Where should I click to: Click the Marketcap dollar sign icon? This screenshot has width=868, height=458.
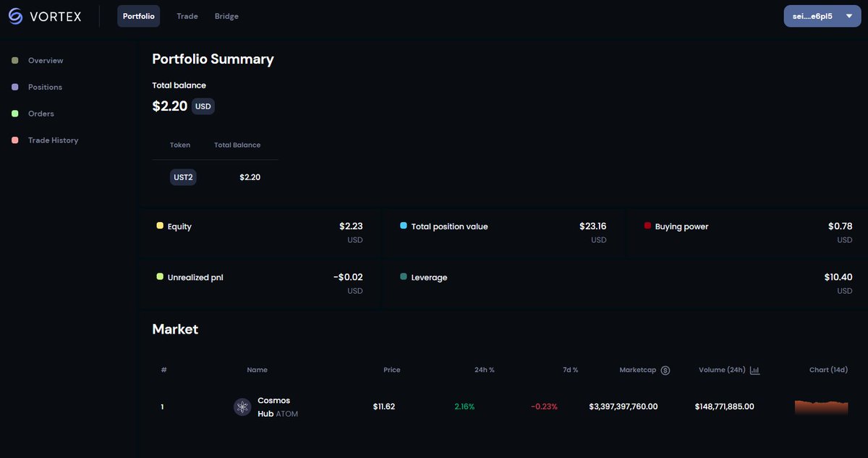click(x=665, y=370)
